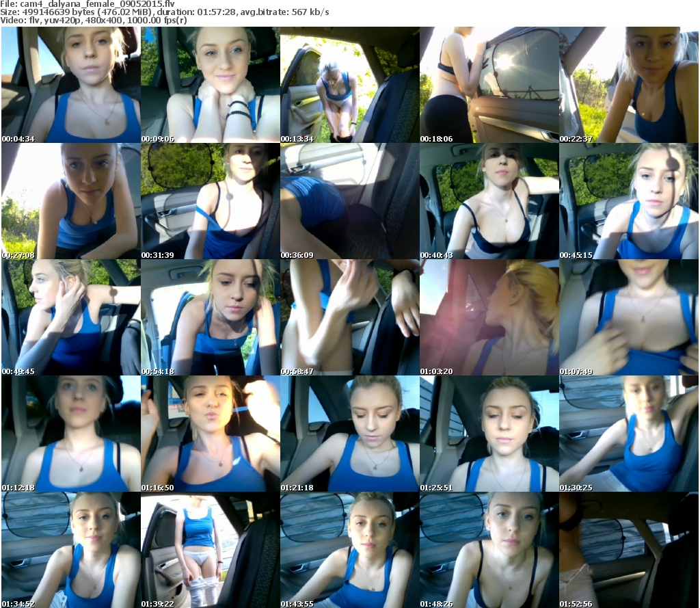
Task: Pick the frame labeled 01:12:18
Action: (71, 434)
